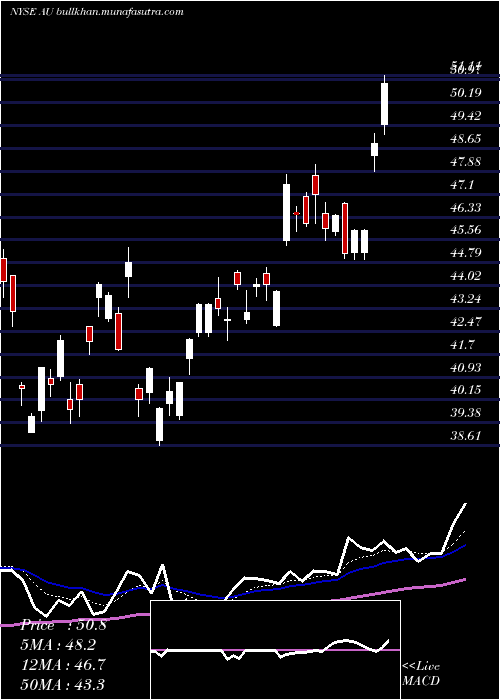Click the 47.1 axis value
The image size is (500, 700).
[x=462, y=184]
